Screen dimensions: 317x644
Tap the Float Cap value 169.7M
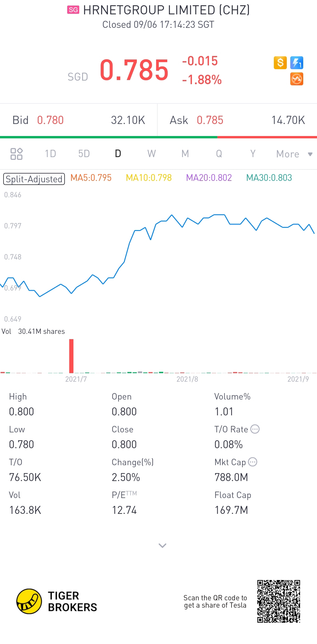tap(231, 510)
